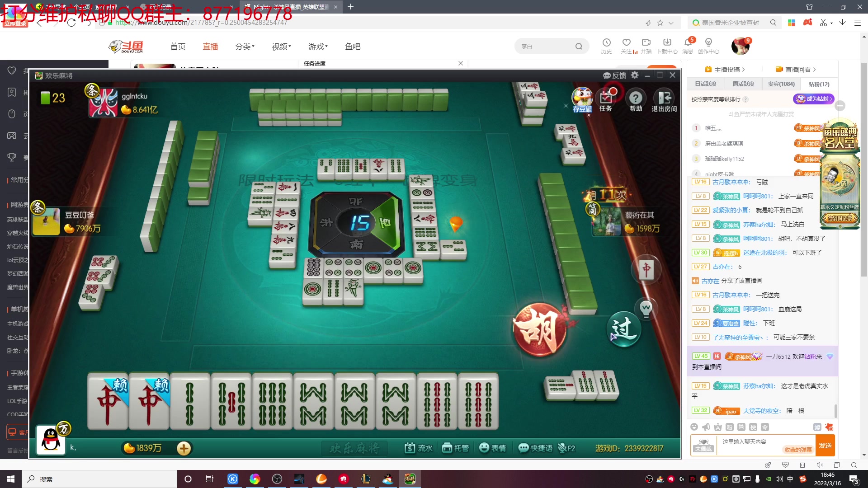Open the 快捷语 quick phrases icon
Image resolution: width=868 pixels, height=488 pixels.
[x=535, y=448]
